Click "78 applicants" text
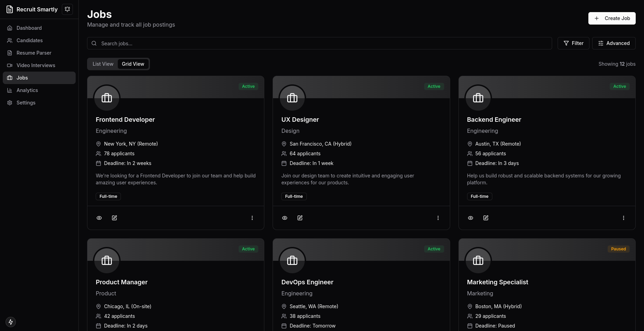644x331 pixels. tap(119, 154)
